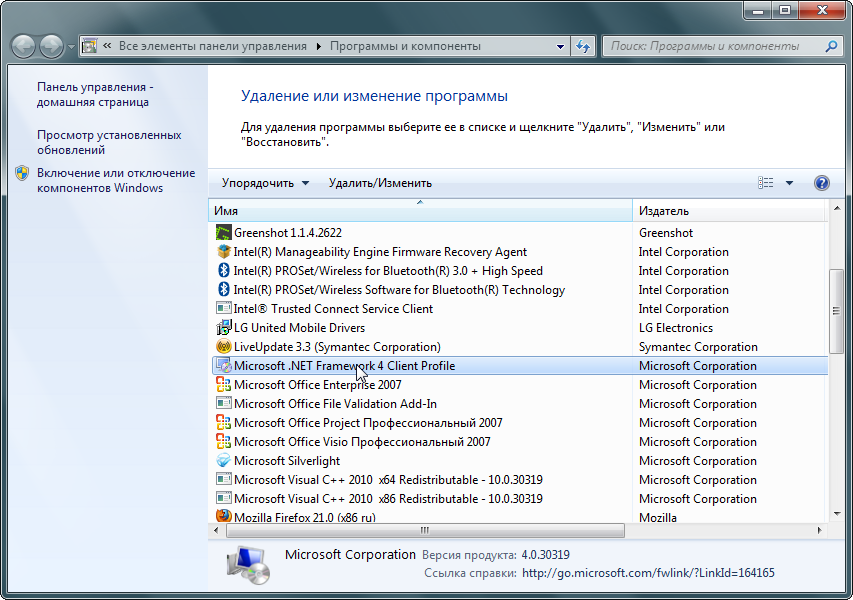Click the change view icon in toolbar
The image size is (853, 600).
pos(765,183)
